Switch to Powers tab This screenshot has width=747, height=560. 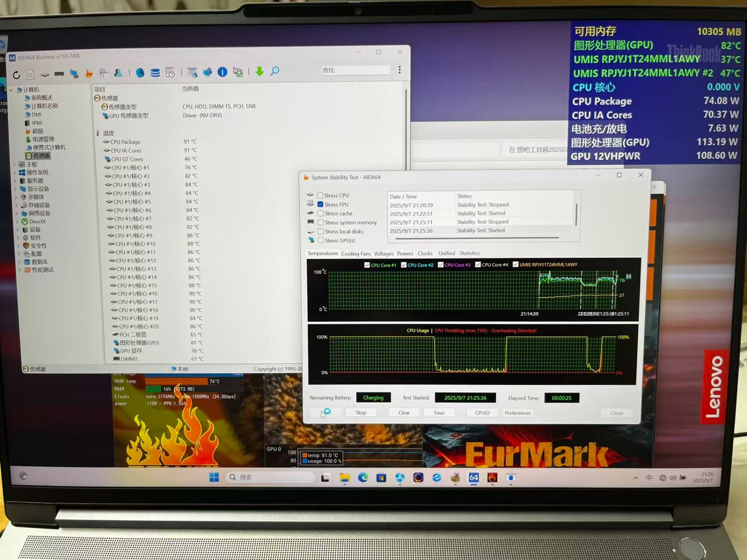(x=405, y=254)
